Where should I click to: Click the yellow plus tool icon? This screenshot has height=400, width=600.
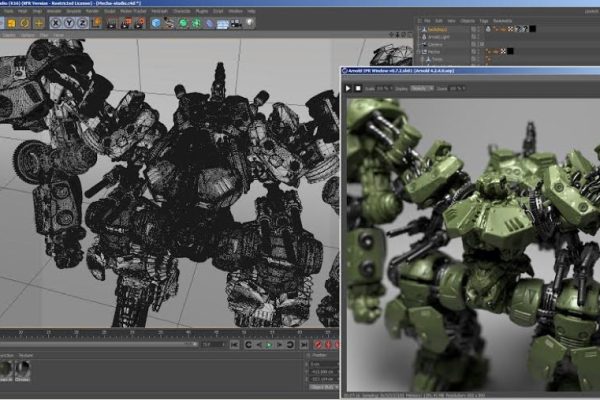39,23
